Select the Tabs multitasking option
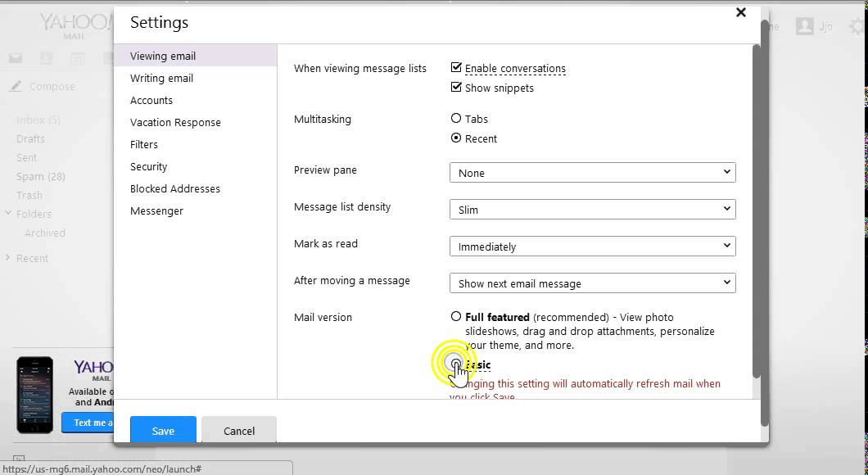 (456, 119)
